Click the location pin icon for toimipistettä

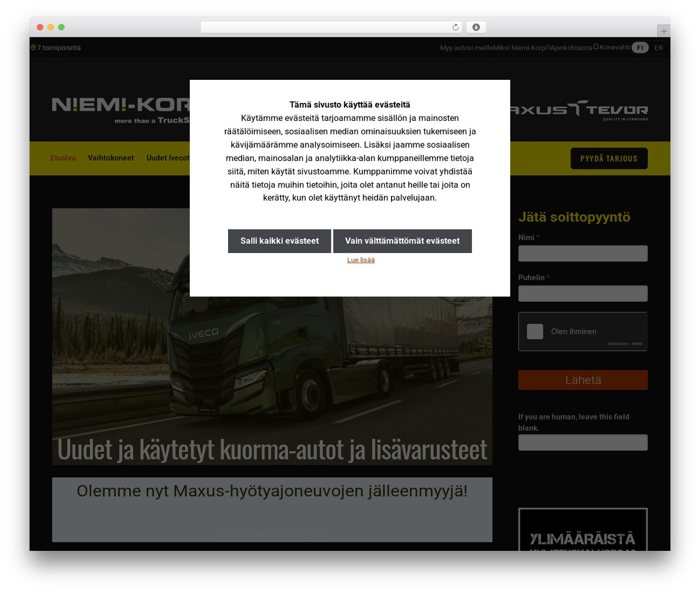[33, 48]
